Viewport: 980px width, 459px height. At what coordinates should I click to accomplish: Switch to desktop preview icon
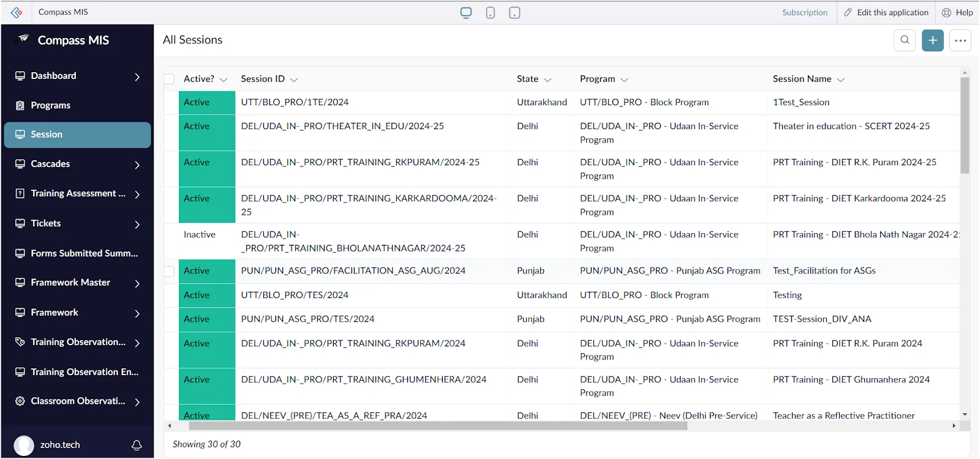point(466,12)
